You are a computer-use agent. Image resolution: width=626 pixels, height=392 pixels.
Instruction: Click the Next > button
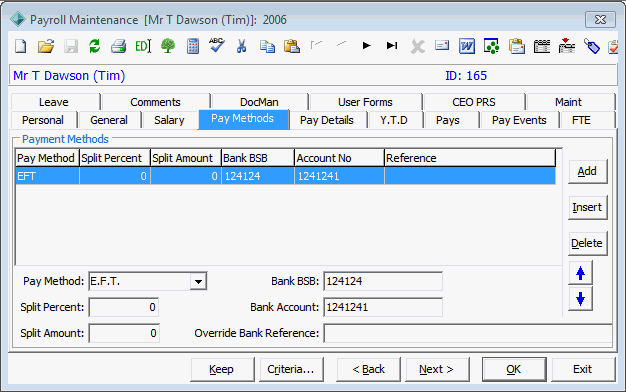click(437, 370)
